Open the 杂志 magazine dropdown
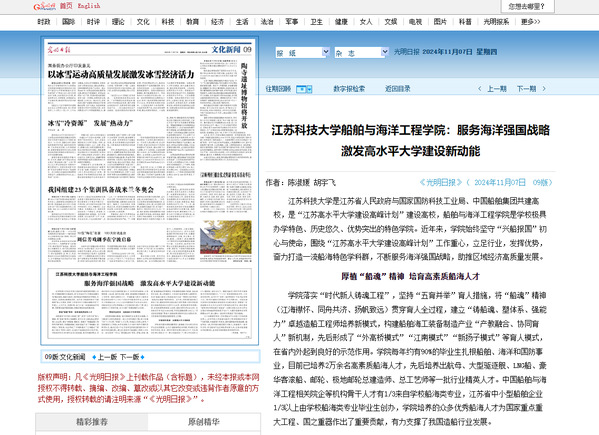 click(361, 52)
